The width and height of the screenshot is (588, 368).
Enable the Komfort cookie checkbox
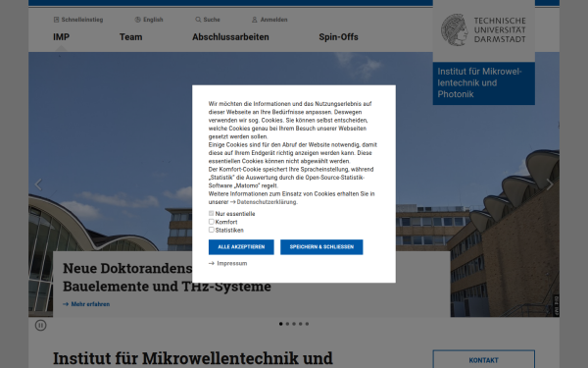point(211,222)
